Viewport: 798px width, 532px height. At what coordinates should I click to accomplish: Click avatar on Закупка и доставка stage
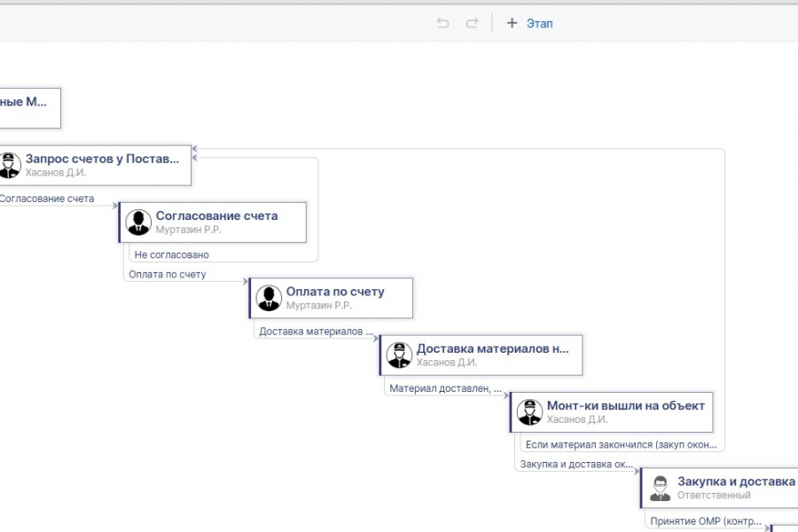click(x=660, y=488)
